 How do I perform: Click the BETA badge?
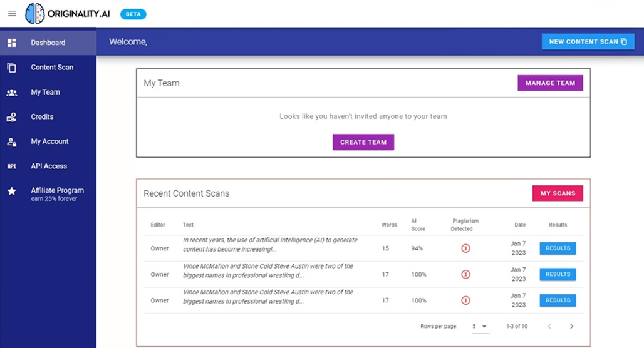click(x=133, y=14)
